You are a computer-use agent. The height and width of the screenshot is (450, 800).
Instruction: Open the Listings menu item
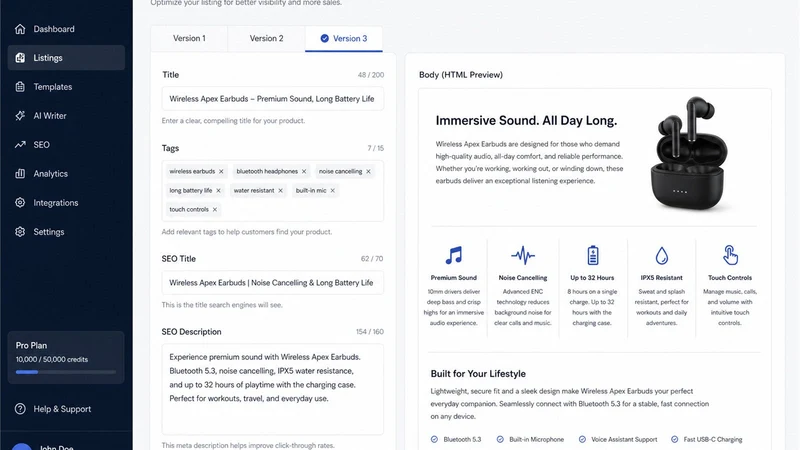pos(66,58)
